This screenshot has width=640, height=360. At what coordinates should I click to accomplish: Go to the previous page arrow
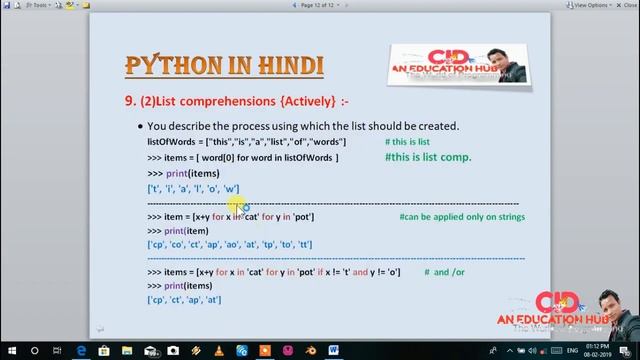(x=294, y=5)
